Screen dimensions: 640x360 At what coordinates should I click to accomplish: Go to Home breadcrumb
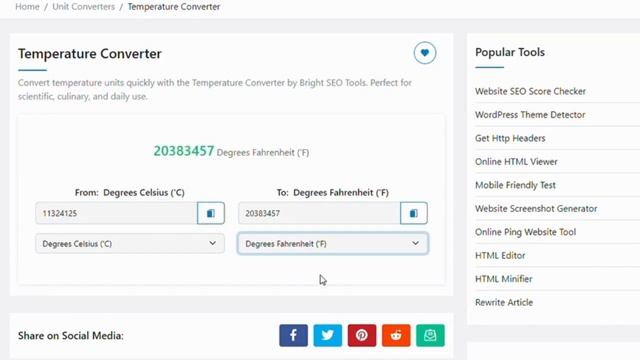coord(27,7)
